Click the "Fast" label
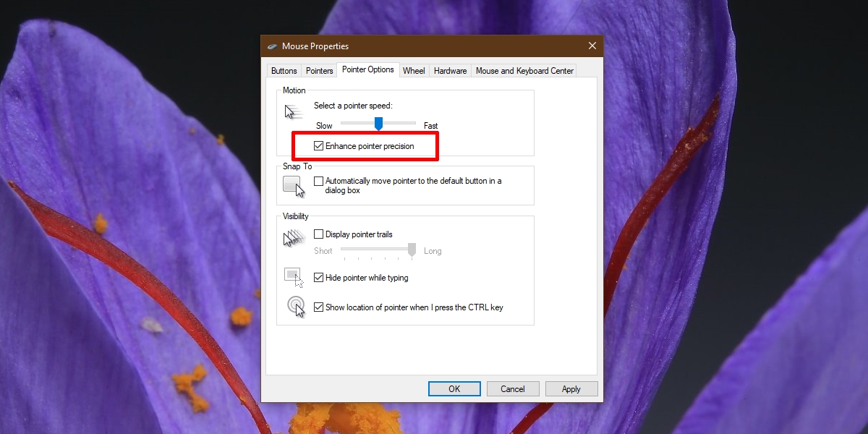This screenshot has height=434, width=868. coord(431,126)
